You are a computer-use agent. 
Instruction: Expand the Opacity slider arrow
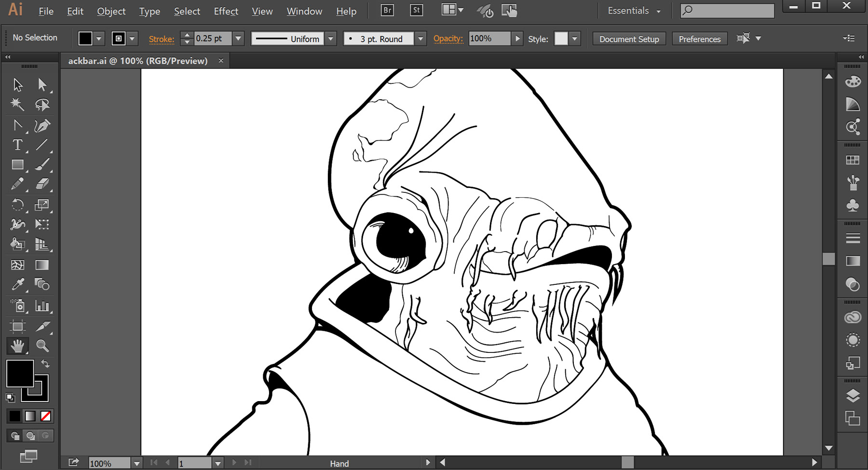tap(517, 39)
